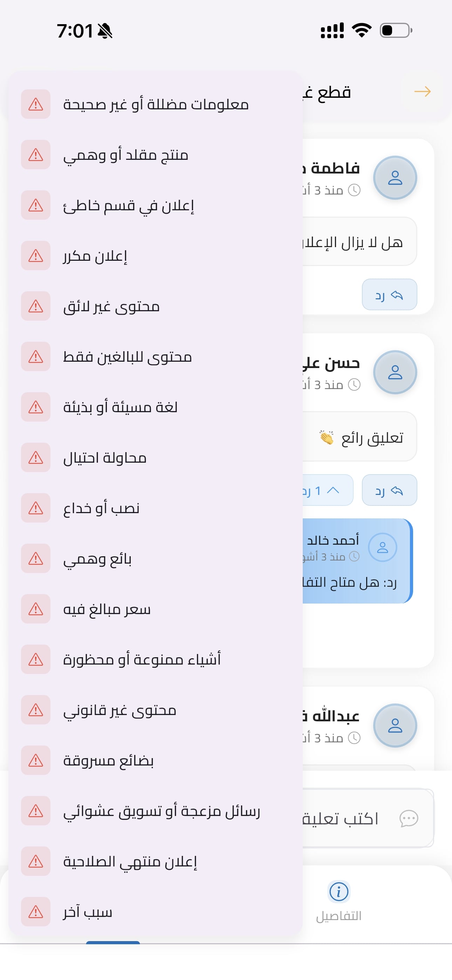
Task: Pick "محاولة احتيال" as report reason
Action: tap(105, 458)
